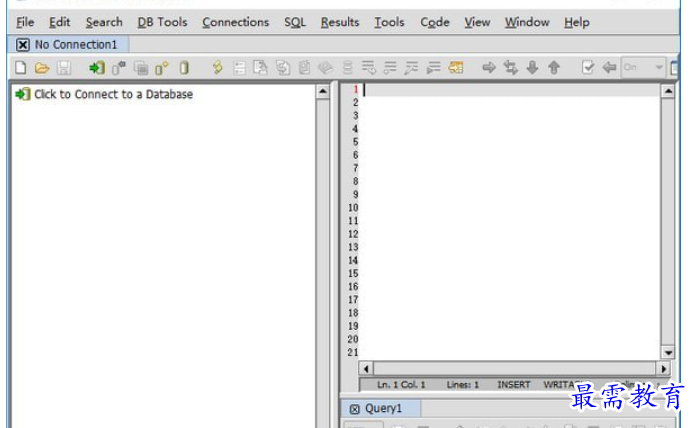
Task: Click the query editor scrollbar up arrow
Action: [x=668, y=92]
